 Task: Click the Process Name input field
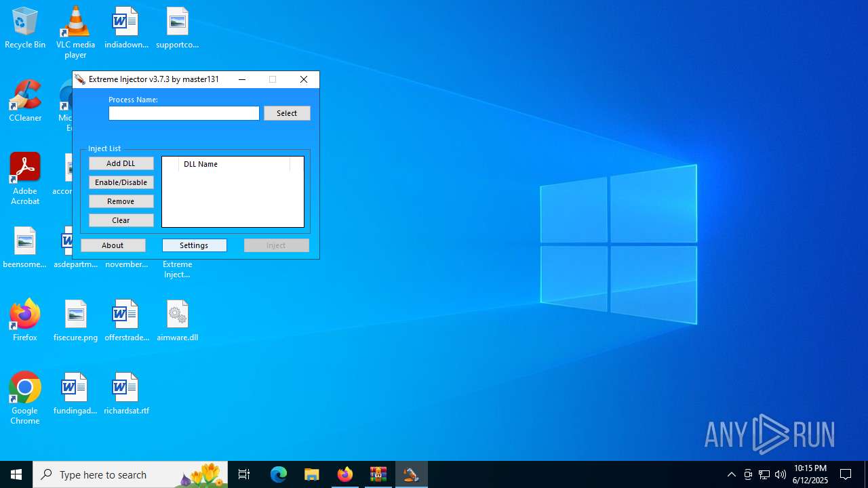click(x=184, y=113)
